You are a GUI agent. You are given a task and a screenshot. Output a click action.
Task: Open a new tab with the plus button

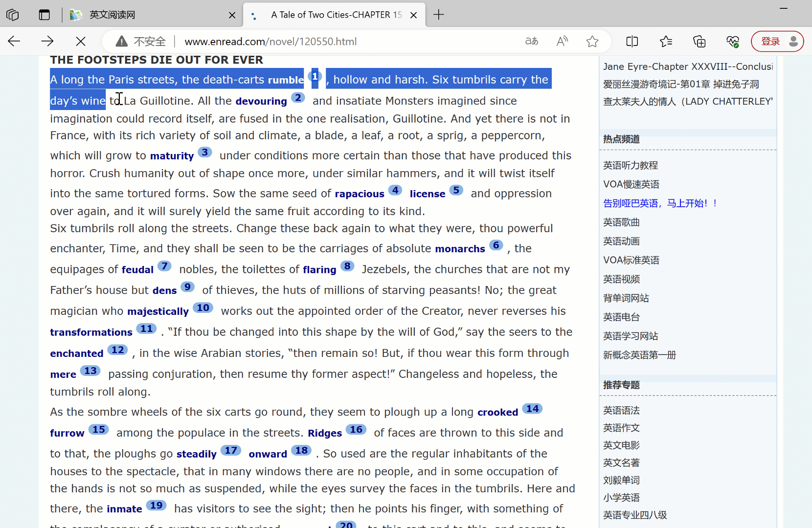(439, 15)
